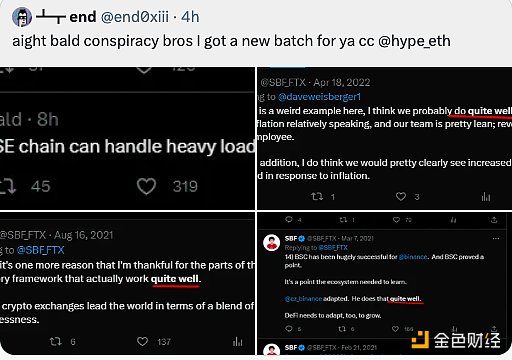
Task: Click the 4h timestamp of the post
Action: point(190,17)
